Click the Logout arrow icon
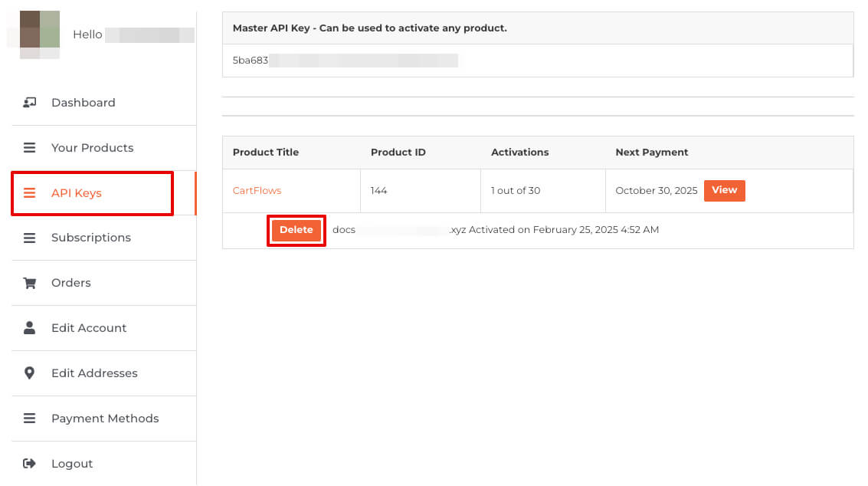The image size is (868, 486). 30,464
